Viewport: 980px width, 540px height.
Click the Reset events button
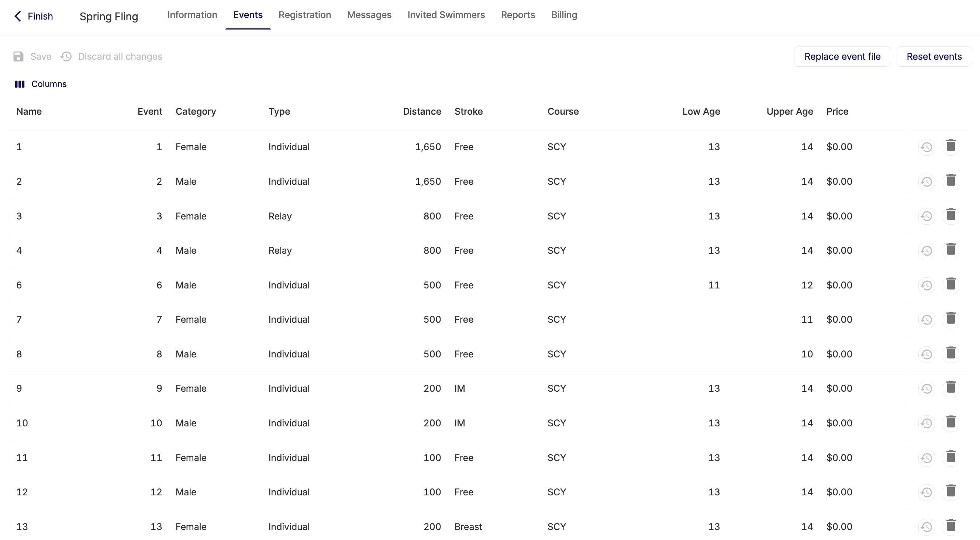click(934, 57)
